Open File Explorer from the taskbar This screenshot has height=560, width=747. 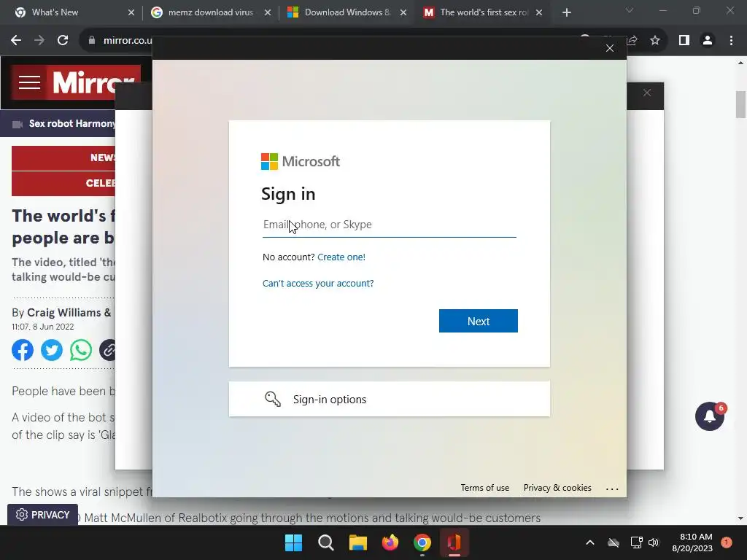pyautogui.click(x=357, y=542)
